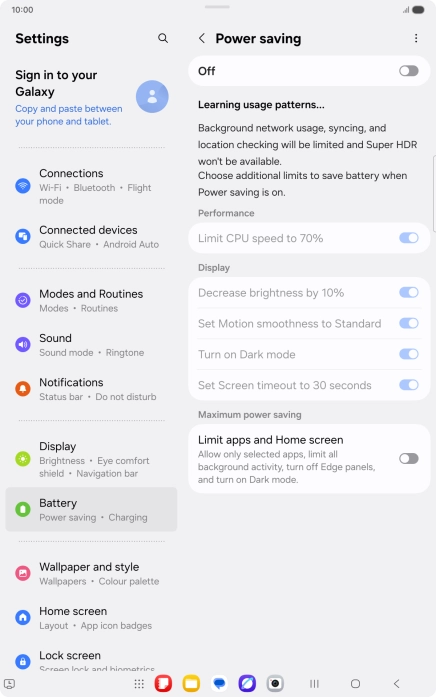Toggle Limit CPU speed to 70%

408,238
